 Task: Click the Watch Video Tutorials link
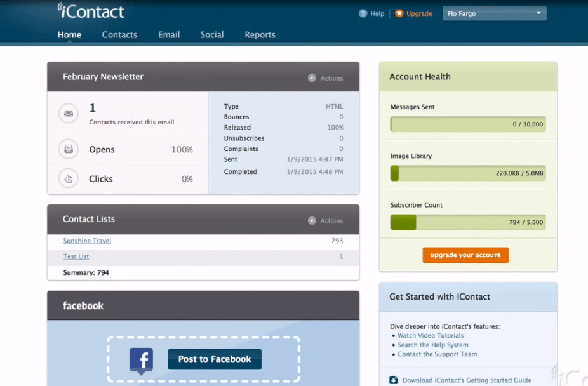pos(431,336)
